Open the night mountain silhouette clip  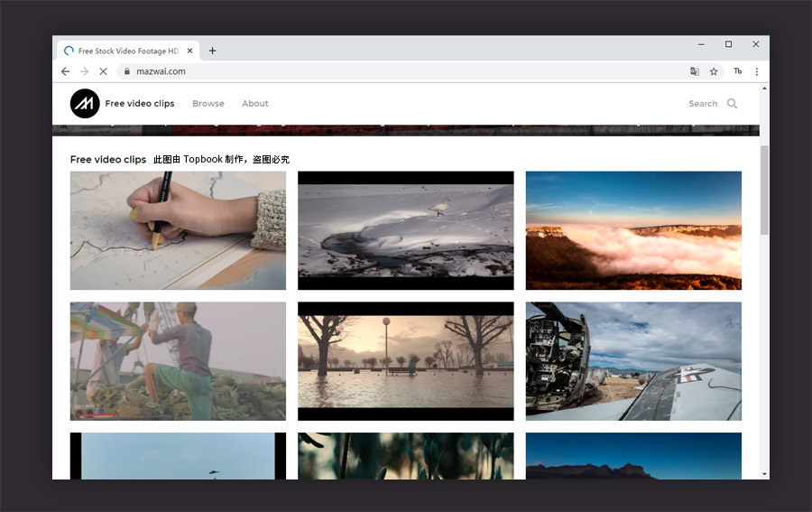click(x=633, y=456)
